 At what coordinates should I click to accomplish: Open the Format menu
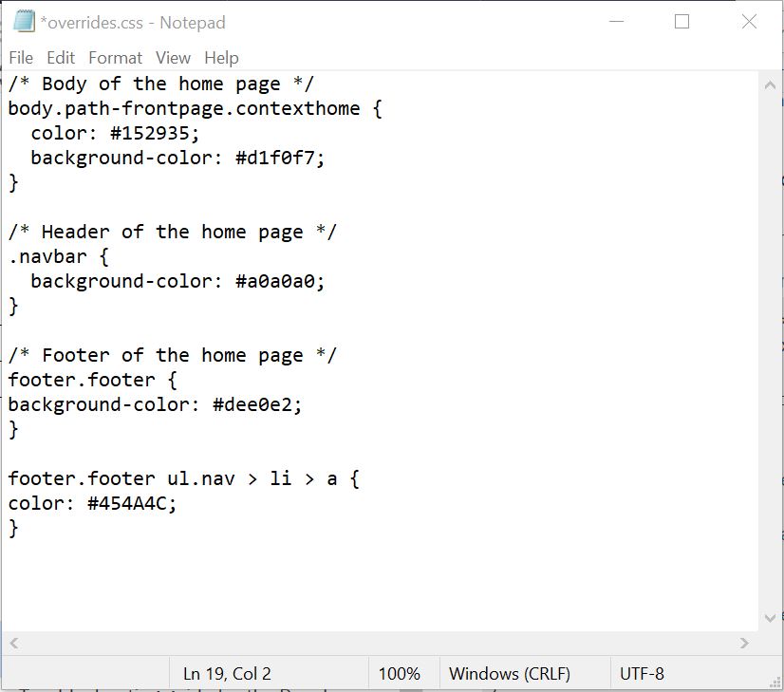coord(115,58)
